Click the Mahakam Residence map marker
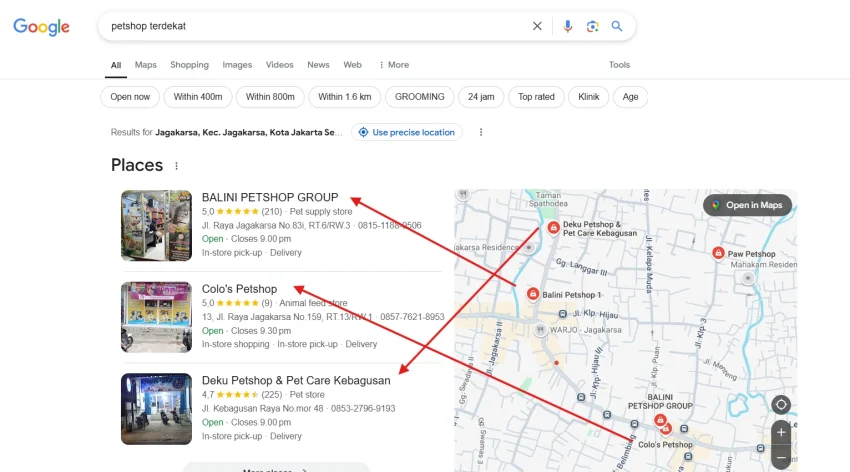This screenshot has height=472, width=850. [x=748, y=278]
